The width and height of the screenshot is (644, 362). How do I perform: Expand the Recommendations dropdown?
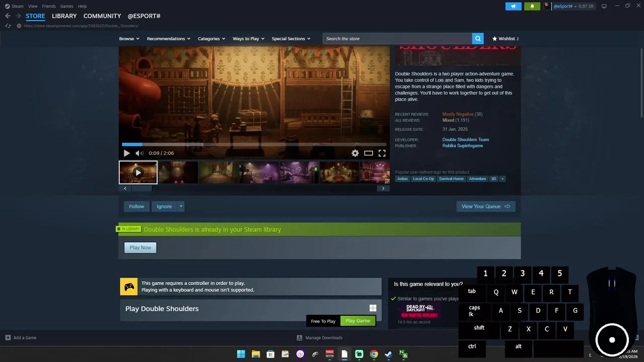[x=169, y=39]
